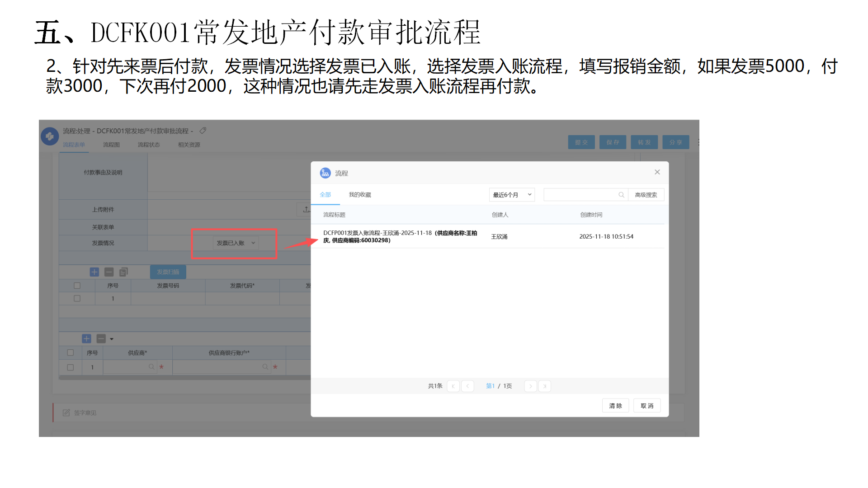Click the 取消 button
This screenshot has height=488, width=868.
pos(646,406)
